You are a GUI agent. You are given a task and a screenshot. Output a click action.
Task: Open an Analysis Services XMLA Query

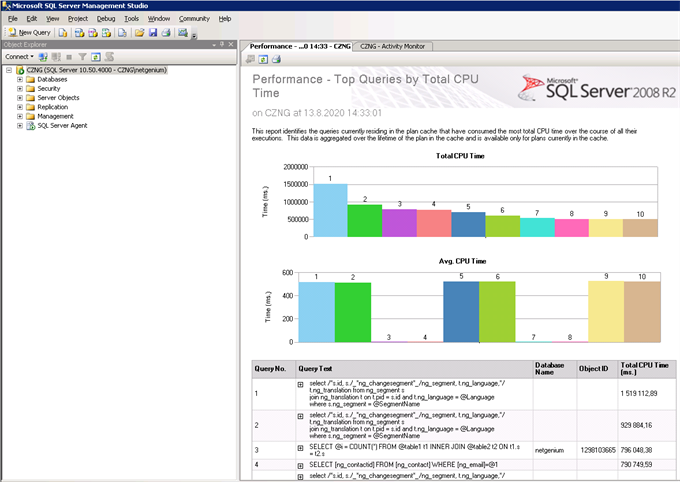pyautogui.click(x=106, y=33)
